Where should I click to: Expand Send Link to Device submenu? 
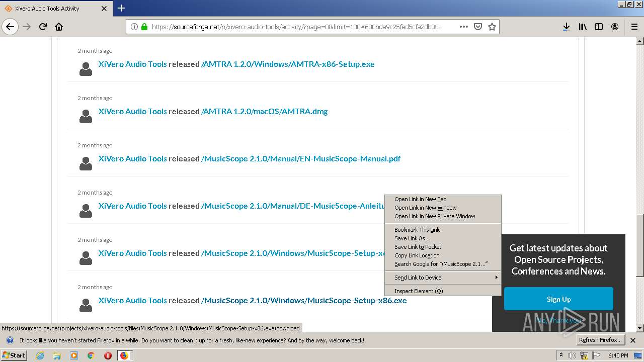pos(443,278)
